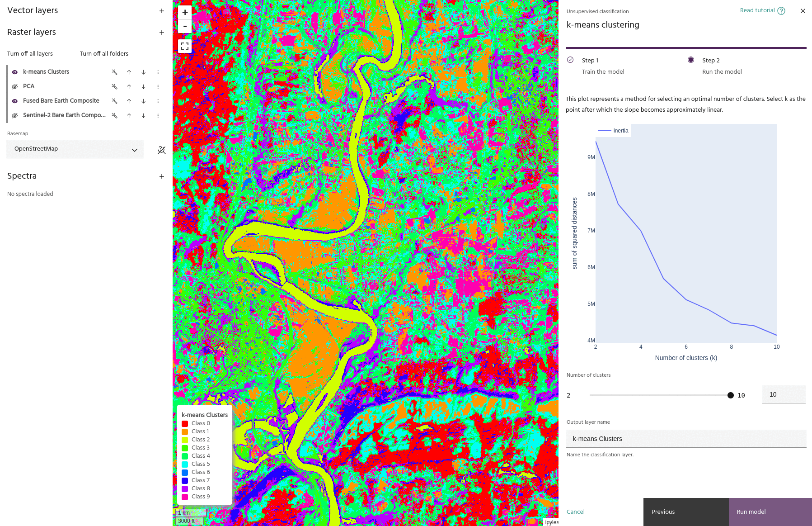This screenshot has height=526, width=812.
Task: Zoom out of the map
Action: click(x=185, y=26)
